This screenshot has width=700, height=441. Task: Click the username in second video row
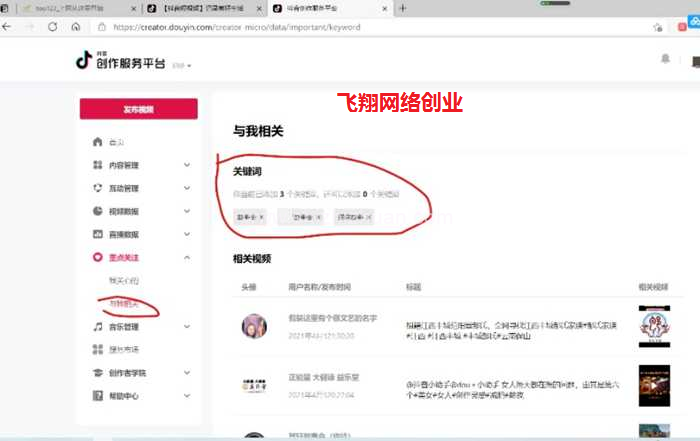[x=324, y=378]
